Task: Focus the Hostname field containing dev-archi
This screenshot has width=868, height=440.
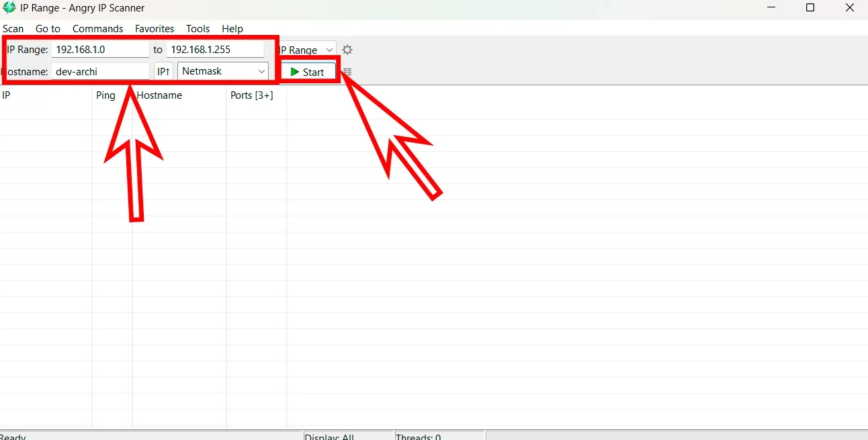Action: 99,71
